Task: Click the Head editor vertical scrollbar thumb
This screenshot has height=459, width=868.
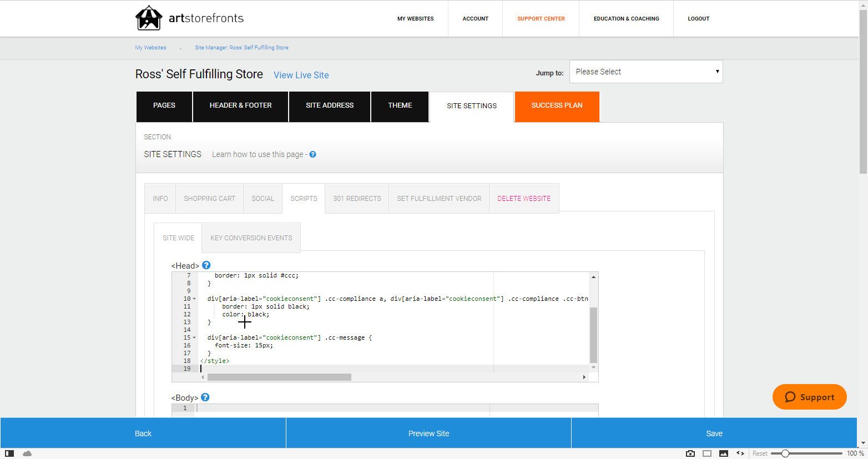Action: click(x=593, y=335)
